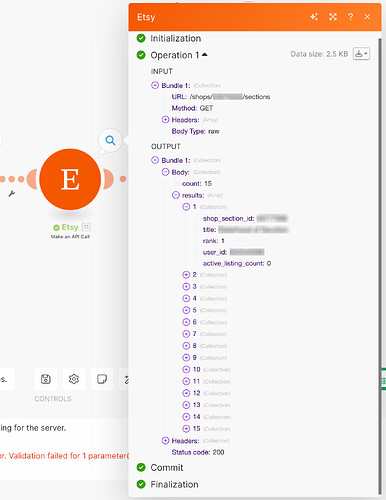Expand result item 4

point(186,298)
